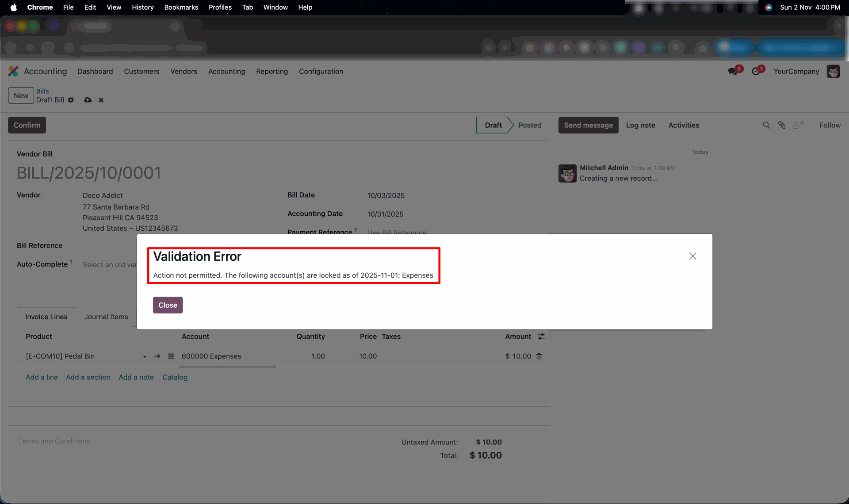The height and width of the screenshot is (504, 849).
Task: Toggle the column options icon beside Amount
Action: [x=541, y=336]
